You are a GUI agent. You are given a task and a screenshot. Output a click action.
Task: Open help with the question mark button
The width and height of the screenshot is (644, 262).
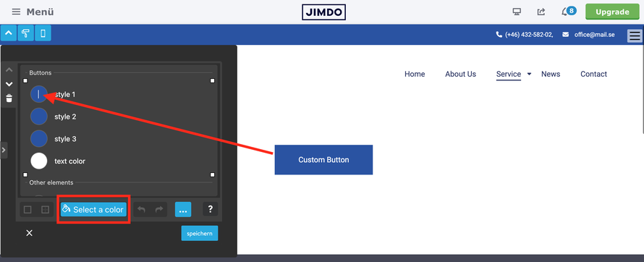(211, 209)
